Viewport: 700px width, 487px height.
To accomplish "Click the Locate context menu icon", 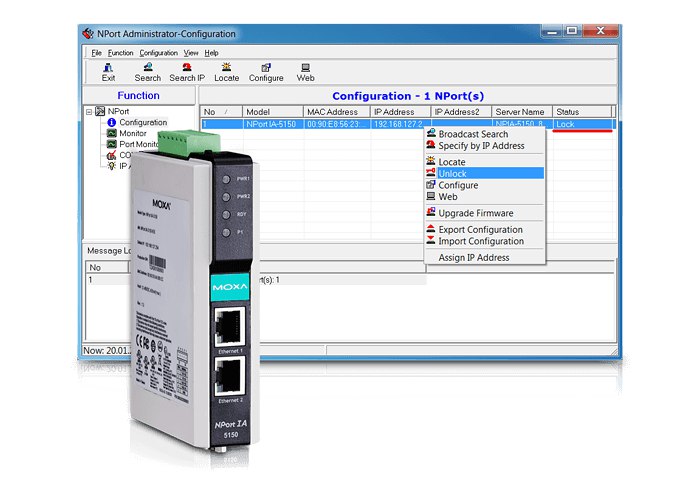I will tap(431, 161).
